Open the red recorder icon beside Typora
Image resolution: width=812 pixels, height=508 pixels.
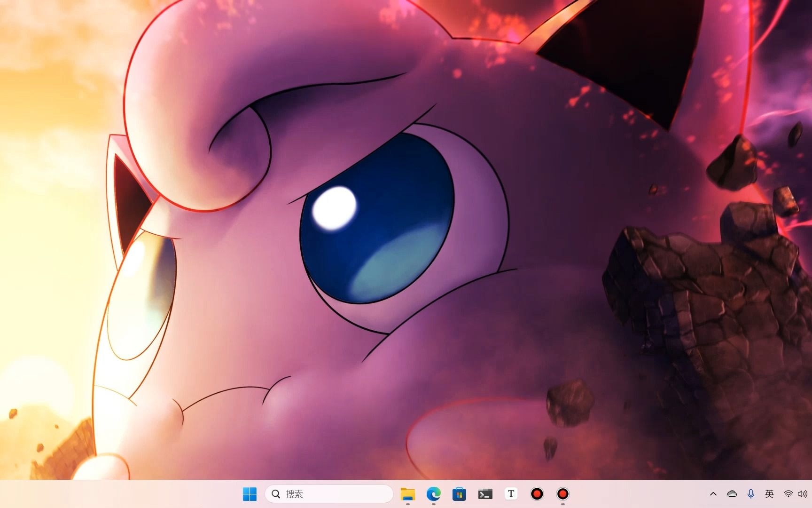tap(537, 494)
